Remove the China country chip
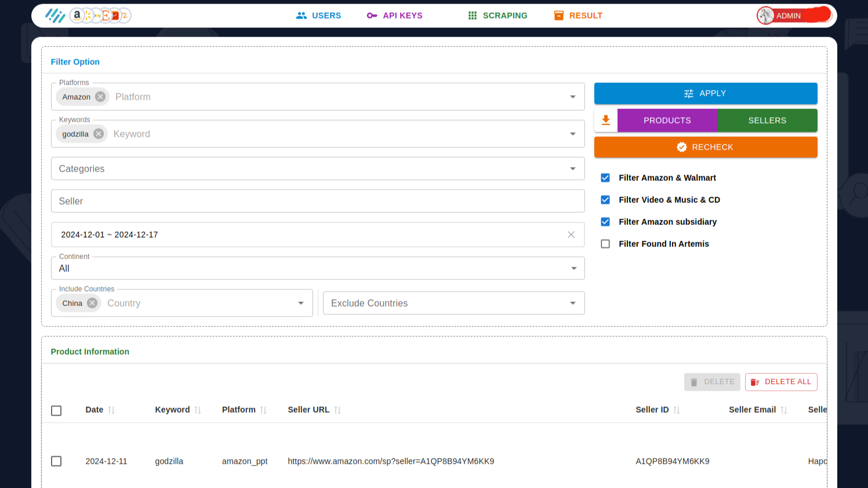 [92, 303]
